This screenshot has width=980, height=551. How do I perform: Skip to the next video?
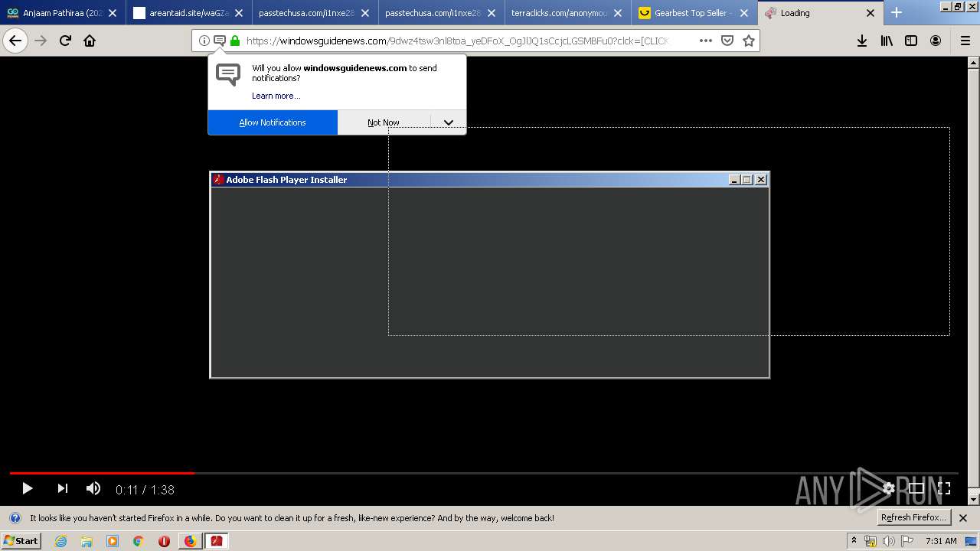point(63,488)
